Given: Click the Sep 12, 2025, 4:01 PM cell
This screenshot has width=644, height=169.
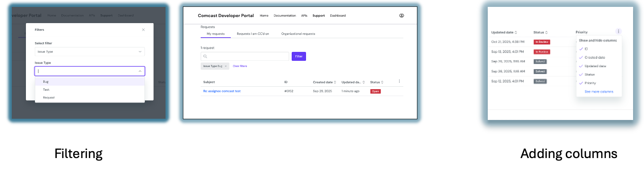Looking at the screenshot, I should tap(508, 81).
